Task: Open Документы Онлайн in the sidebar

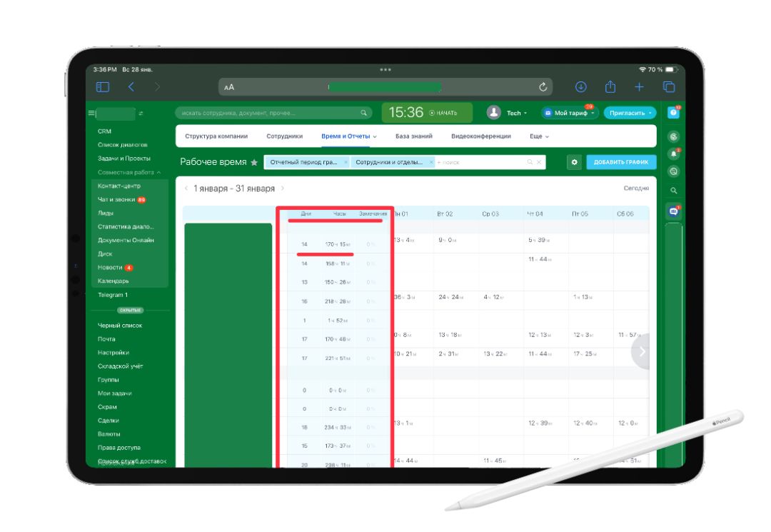Action: click(x=126, y=241)
